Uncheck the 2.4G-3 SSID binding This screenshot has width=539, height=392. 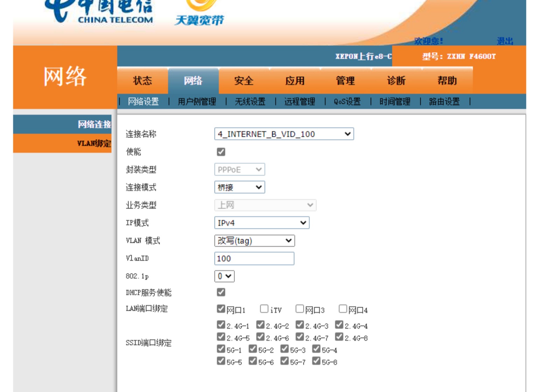click(x=299, y=325)
